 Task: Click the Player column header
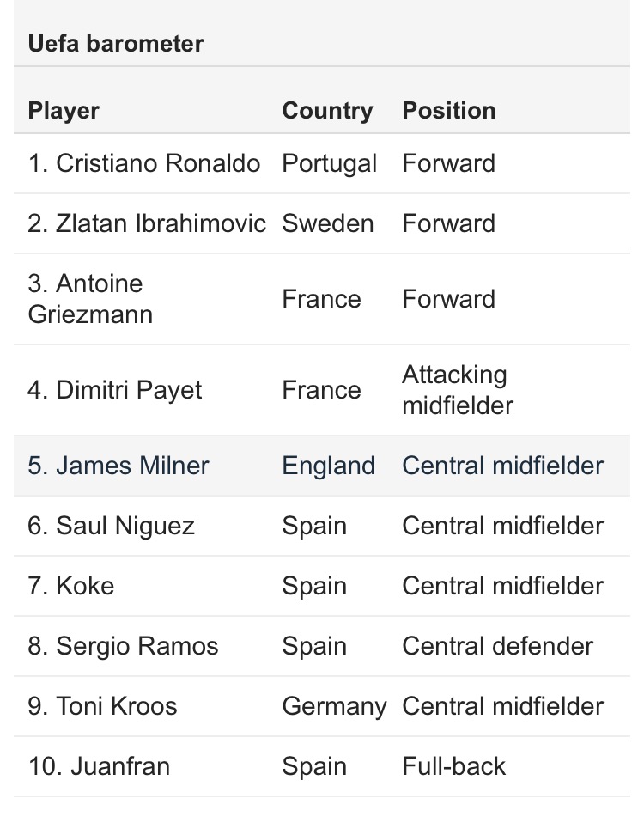pyautogui.click(x=64, y=111)
